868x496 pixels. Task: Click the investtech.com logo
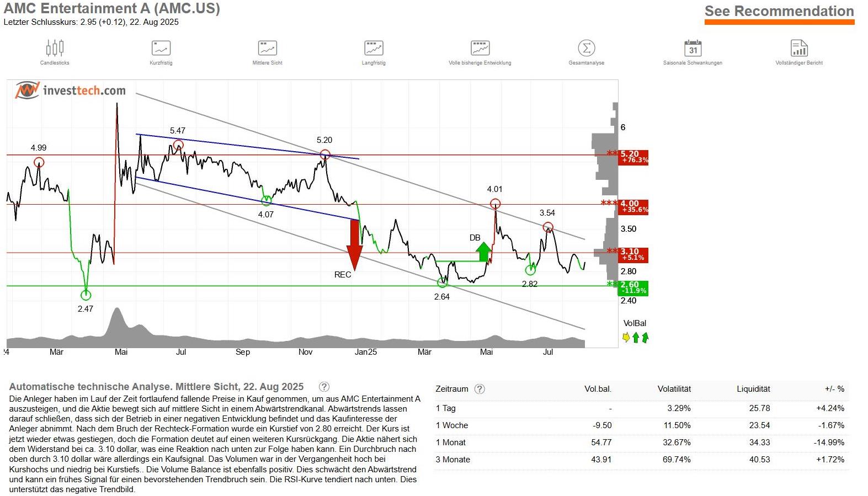71,90
